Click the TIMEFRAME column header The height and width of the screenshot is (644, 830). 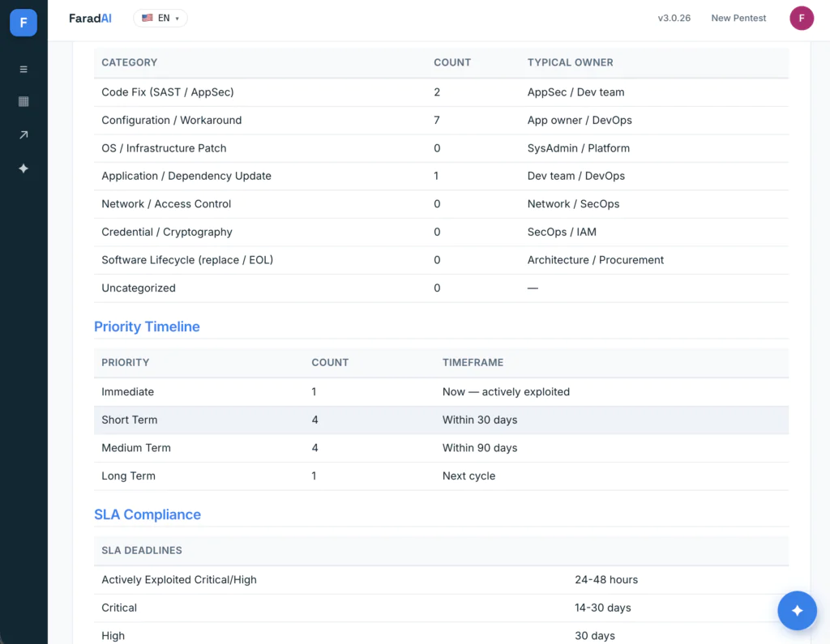[473, 362]
